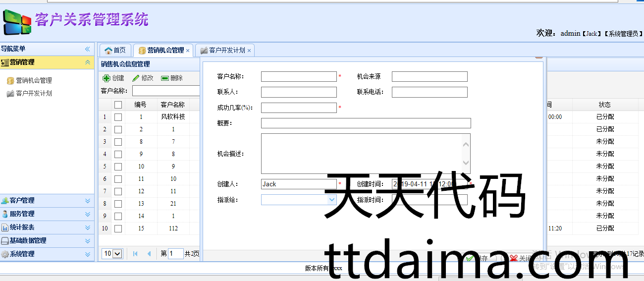Click the pencil 修改 icon
The height and width of the screenshot is (281, 644).
click(x=136, y=78)
